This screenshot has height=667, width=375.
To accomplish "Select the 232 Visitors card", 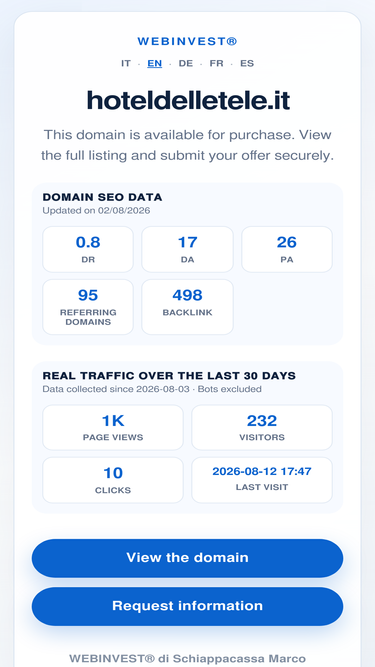I will click(262, 427).
